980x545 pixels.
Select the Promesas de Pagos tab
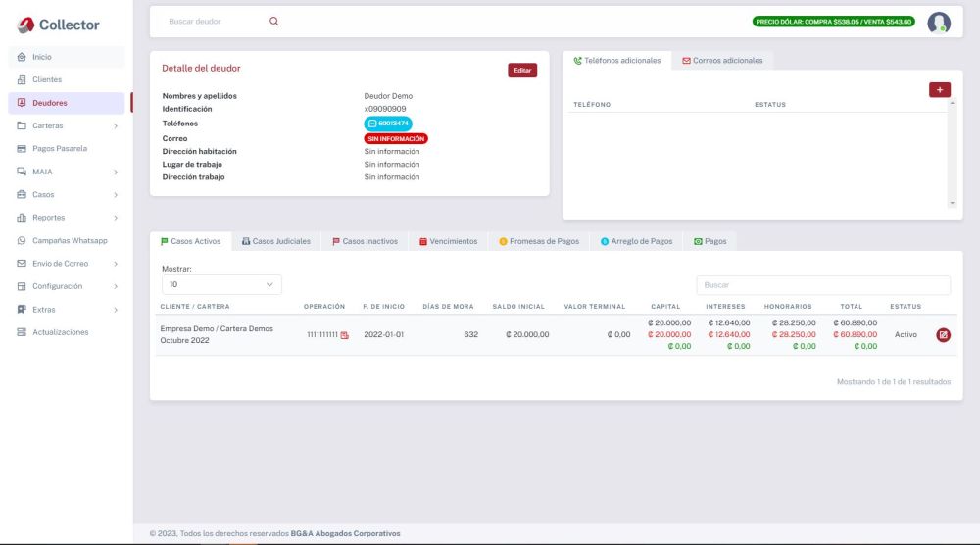point(538,241)
